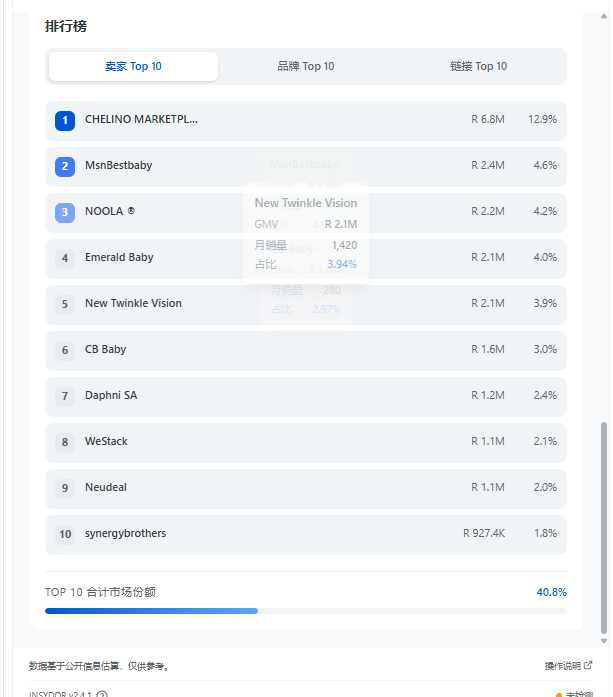Click the rank 6 badge next to CB Baby
This screenshot has width=613, height=697.
(65, 350)
